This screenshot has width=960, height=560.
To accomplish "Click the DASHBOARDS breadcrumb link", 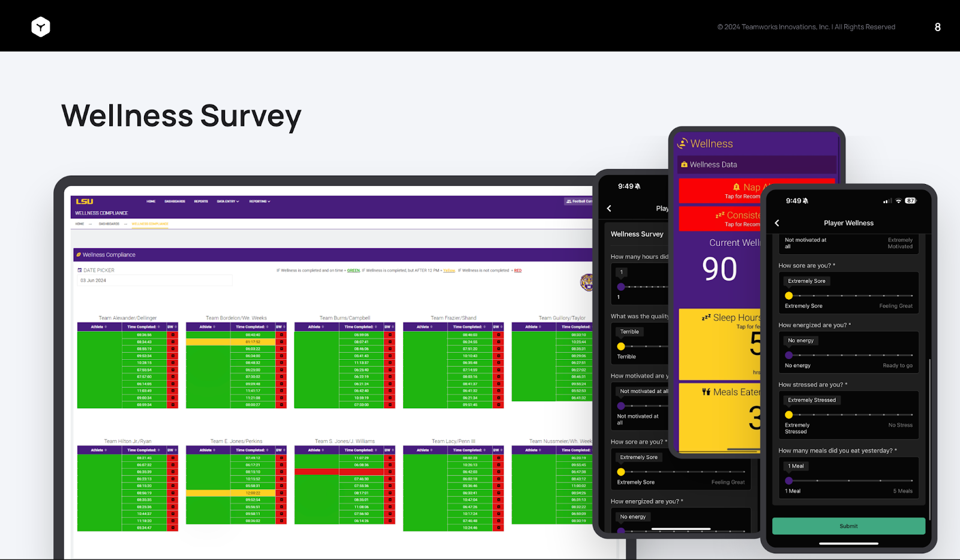I will pyautogui.click(x=109, y=224).
